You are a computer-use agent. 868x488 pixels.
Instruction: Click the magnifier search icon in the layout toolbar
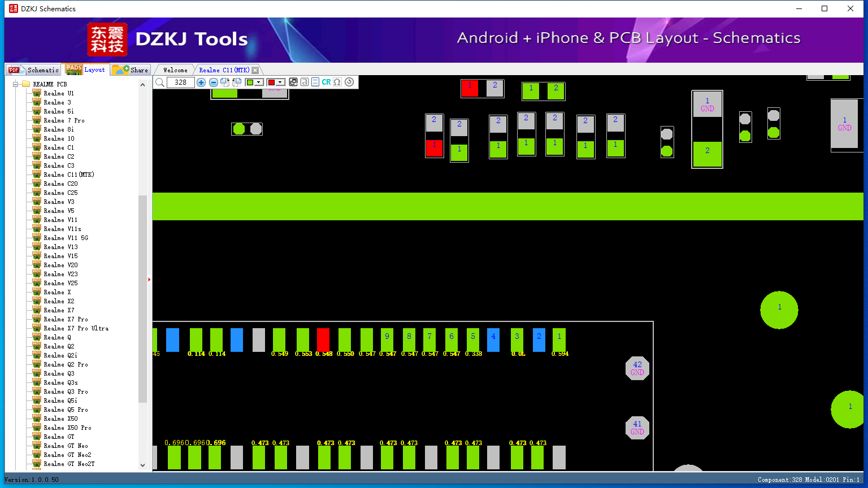coord(160,82)
